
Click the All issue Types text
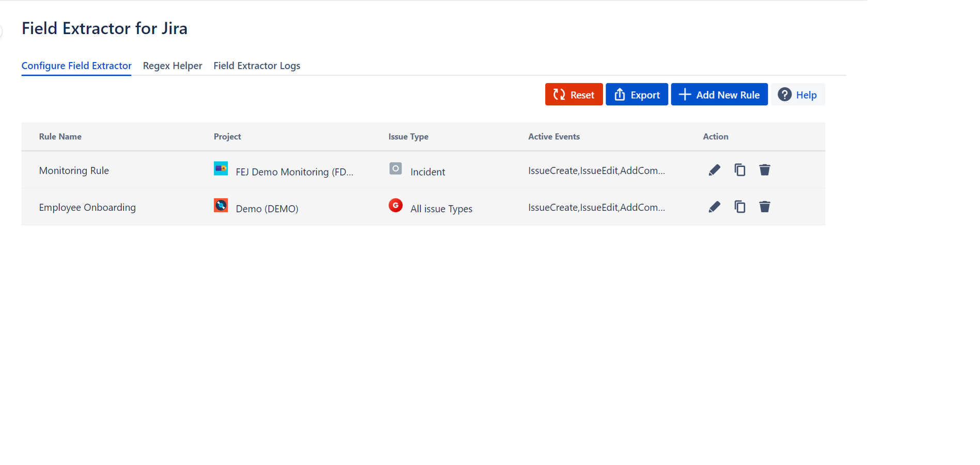click(x=441, y=209)
